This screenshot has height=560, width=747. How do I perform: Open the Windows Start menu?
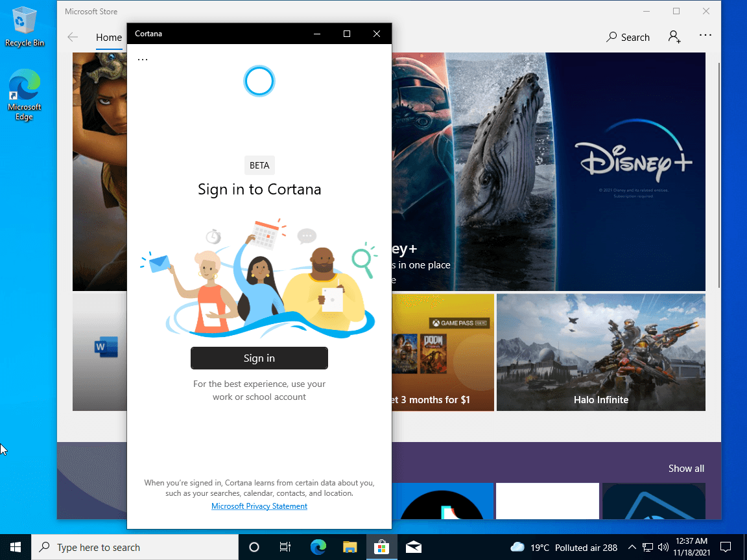(x=16, y=547)
